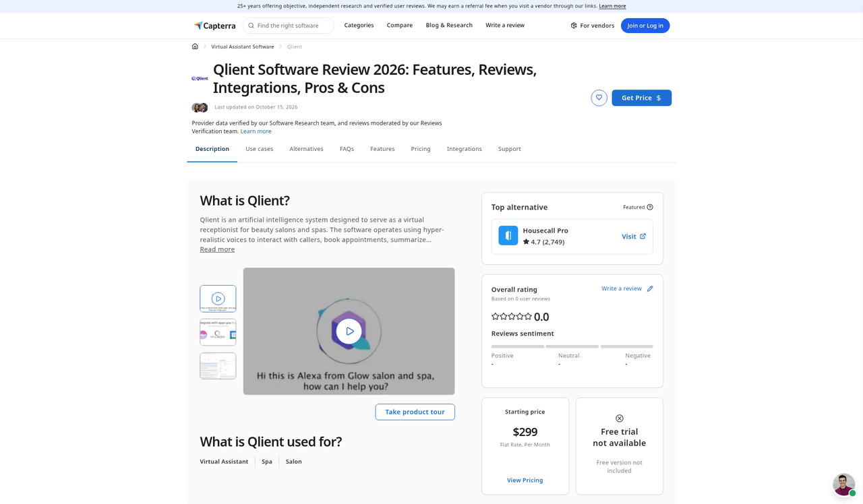The width and height of the screenshot is (863, 504).
Task: Click Write a review in rating card
Action: click(x=622, y=288)
